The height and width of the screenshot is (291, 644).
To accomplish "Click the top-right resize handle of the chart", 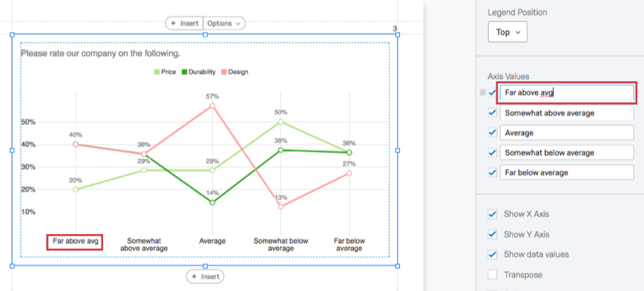I will point(398,35).
